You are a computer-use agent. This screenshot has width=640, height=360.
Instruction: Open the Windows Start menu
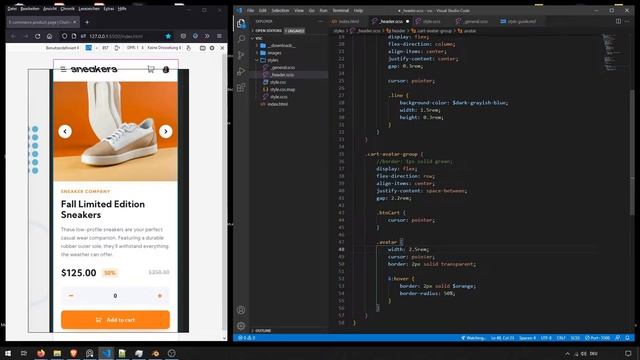click(8, 353)
